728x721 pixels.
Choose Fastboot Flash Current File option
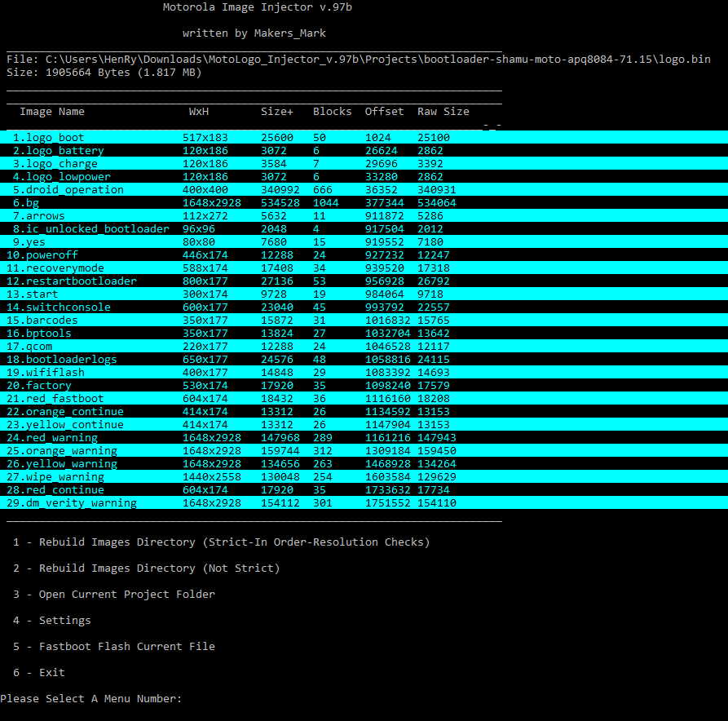pyautogui.click(x=114, y=647)
